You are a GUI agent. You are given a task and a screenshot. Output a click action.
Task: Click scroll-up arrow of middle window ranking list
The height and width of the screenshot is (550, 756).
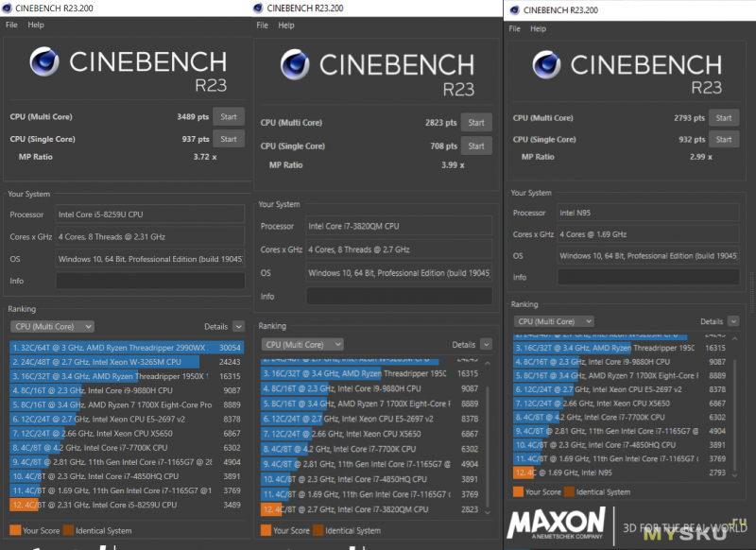click(488, 364)
